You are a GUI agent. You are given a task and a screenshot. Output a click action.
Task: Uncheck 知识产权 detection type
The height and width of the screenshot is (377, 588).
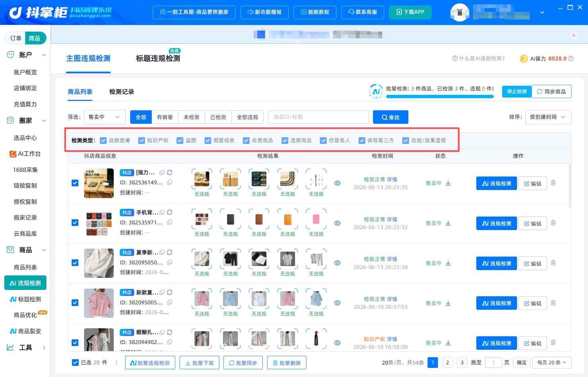pos(142,140)
